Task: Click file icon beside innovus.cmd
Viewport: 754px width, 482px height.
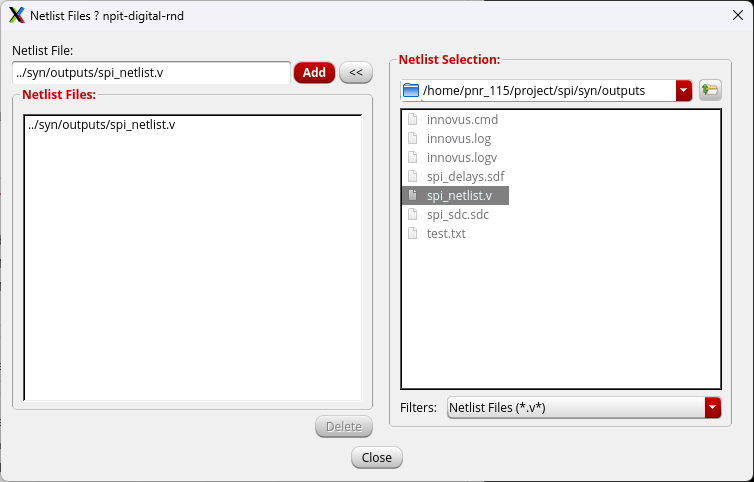Action: (x=413, y=119)
